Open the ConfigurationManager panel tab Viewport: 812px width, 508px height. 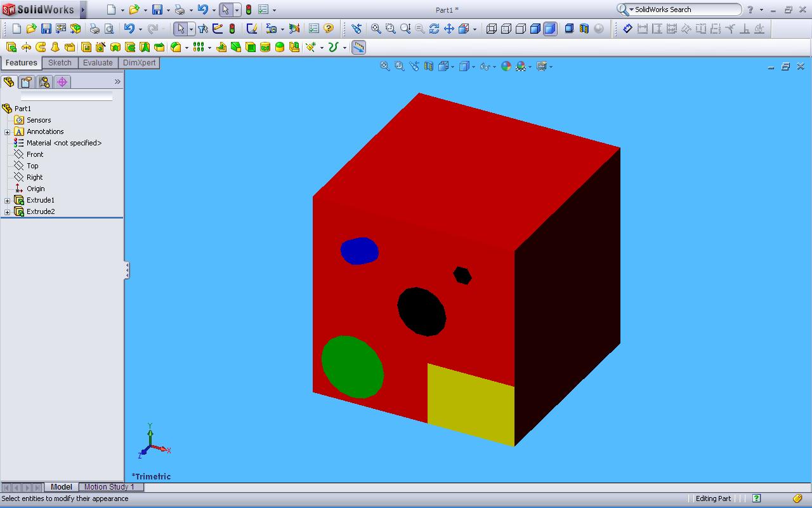[x=44, y=82]
